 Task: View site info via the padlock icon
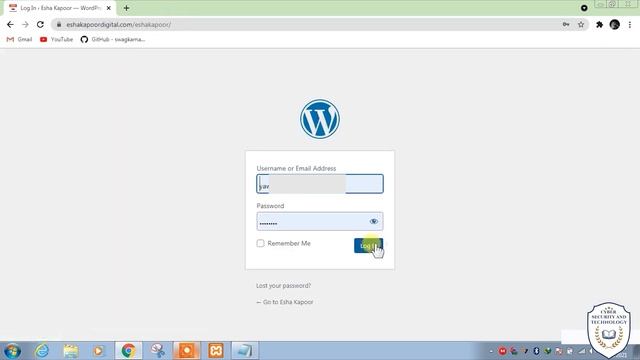[x=59, y=24]
